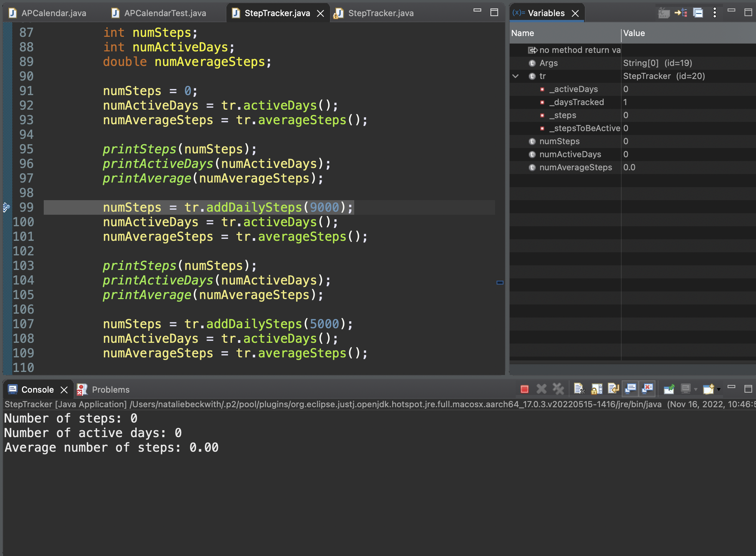756x556 pixels.
Task: Click Collapse All in Variables view
Action: point(698,13)
